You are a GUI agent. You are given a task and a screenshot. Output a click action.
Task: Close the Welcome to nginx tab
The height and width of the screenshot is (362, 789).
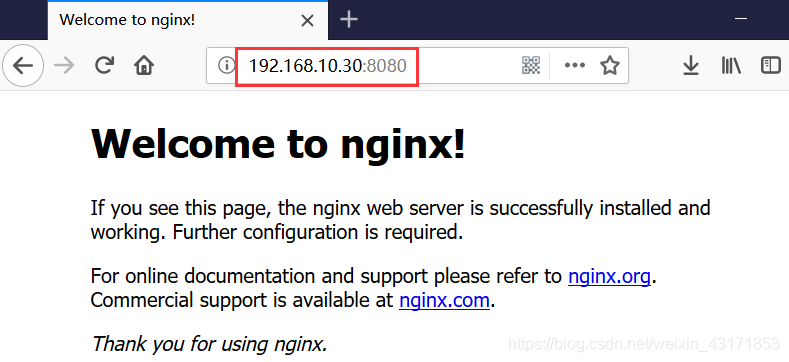click(x=307, y=21)
